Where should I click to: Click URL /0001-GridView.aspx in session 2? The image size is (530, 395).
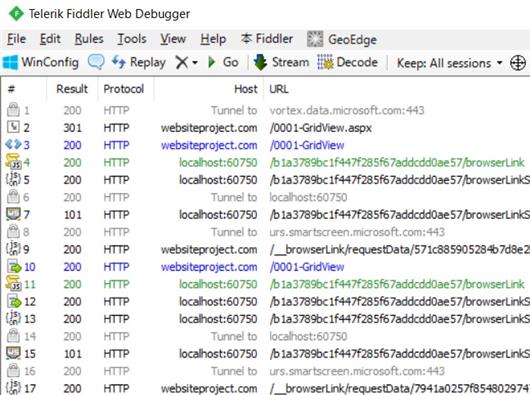coord(320,128)
